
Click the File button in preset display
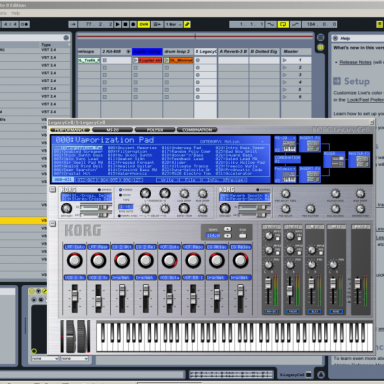pyautogui.click(x=190, y=180)
